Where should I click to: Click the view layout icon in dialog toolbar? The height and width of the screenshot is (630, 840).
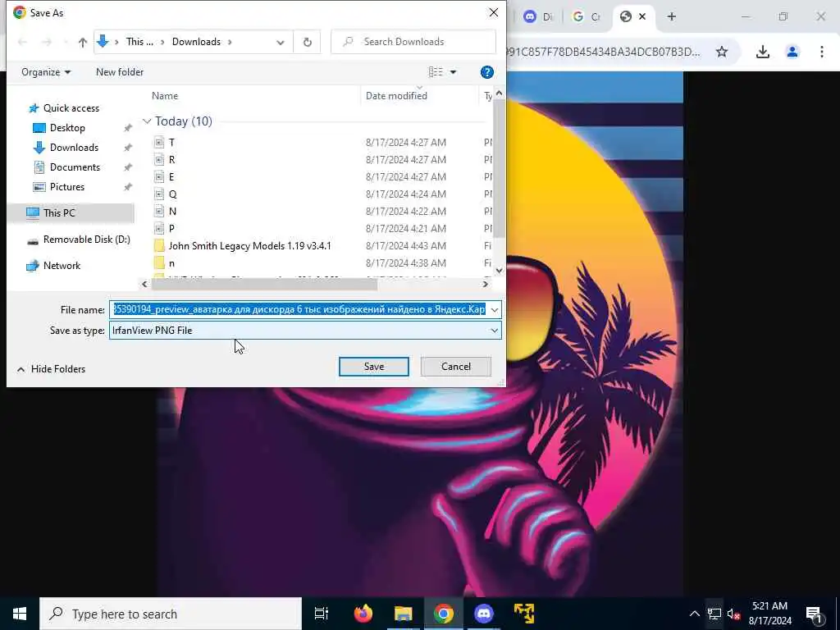[436, 72]
